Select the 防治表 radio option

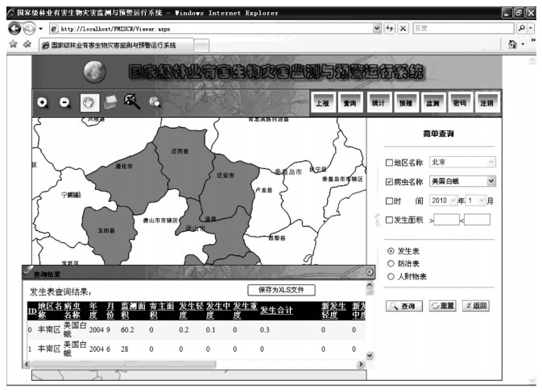click(x=391, y=263)
